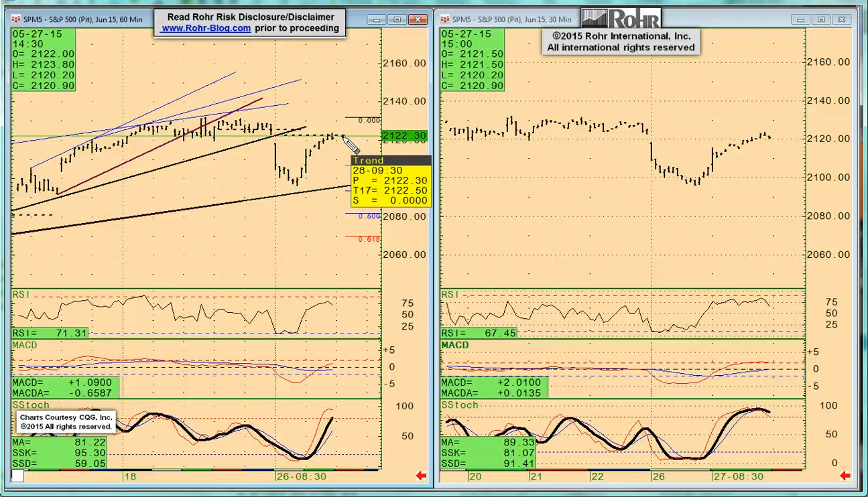Click the 05-27-15 15:00 OHLC data box
This screenshot has height=497, width=868.
[x=473, y=60]
